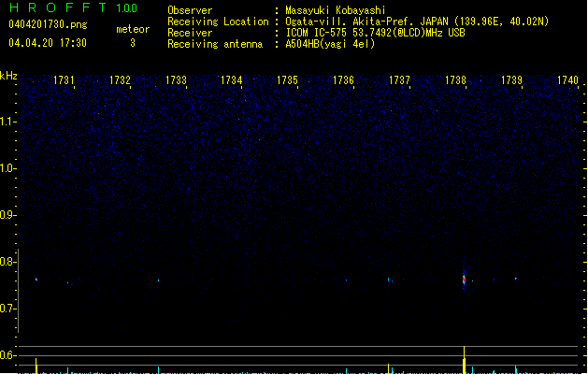Click antenna value A504HB(yagi 4el)
588x374 pixels.
tap(330, 44)
